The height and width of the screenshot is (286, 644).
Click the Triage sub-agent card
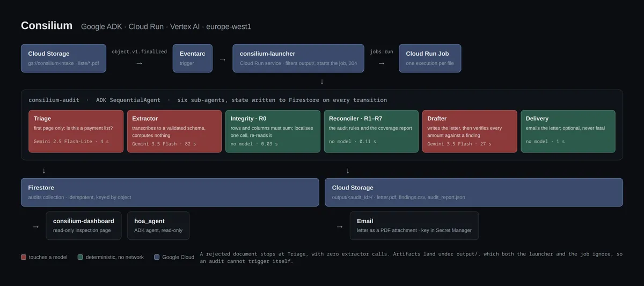tap(76, 131)
